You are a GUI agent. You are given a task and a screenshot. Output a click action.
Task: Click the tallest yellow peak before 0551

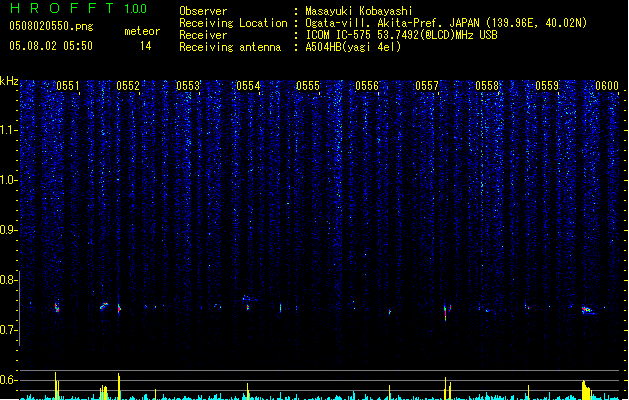pos(56,386)
